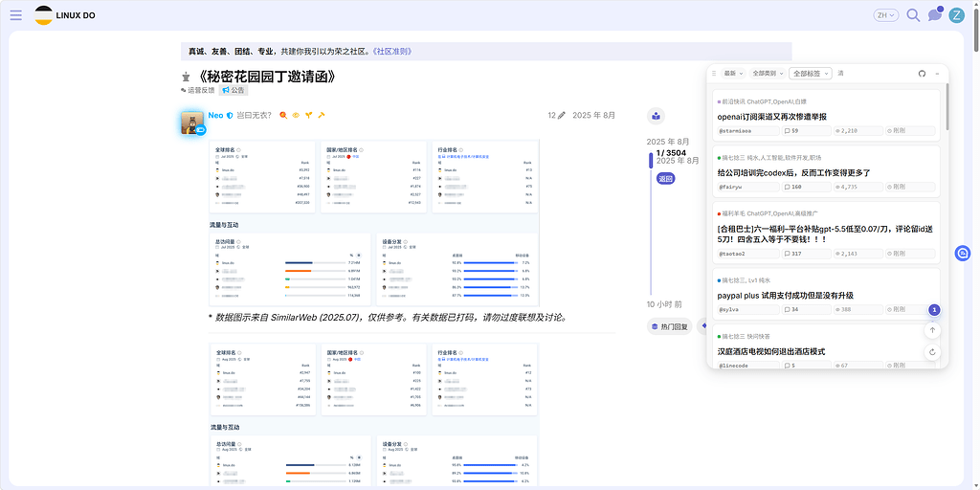
Task: Open the Z user avatar menu
Action: 956,15
